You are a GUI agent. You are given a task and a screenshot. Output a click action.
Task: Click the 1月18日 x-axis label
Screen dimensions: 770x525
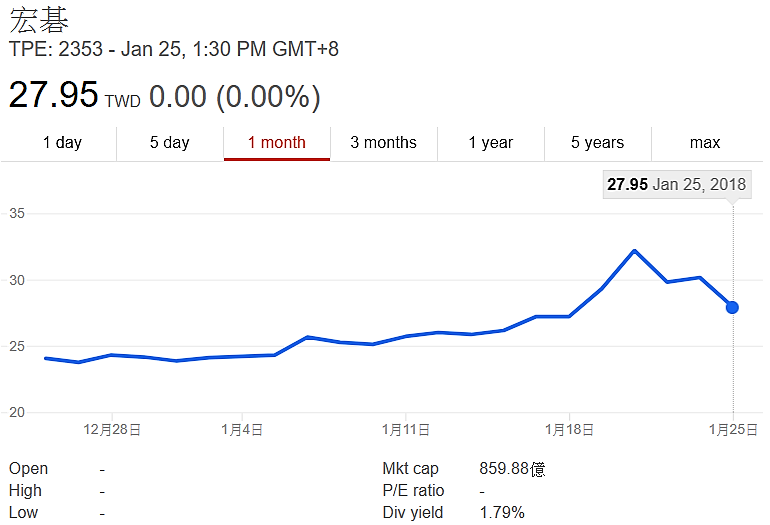(569, 430)
